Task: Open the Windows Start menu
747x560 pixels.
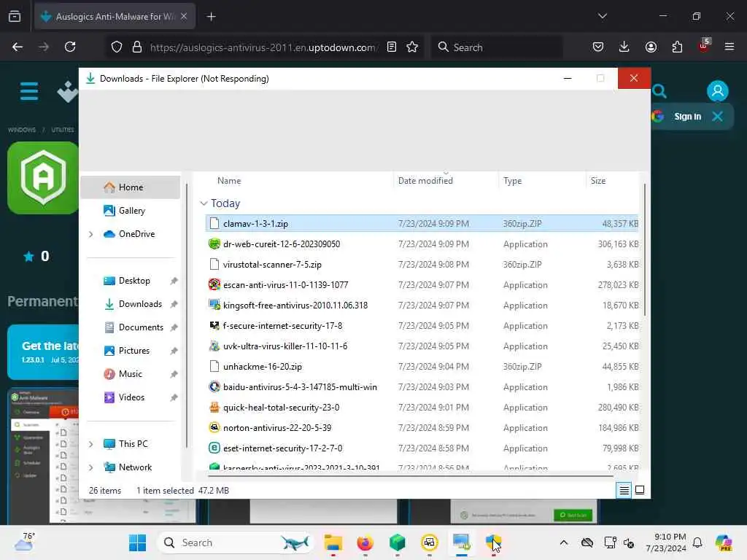Action: 137,542
